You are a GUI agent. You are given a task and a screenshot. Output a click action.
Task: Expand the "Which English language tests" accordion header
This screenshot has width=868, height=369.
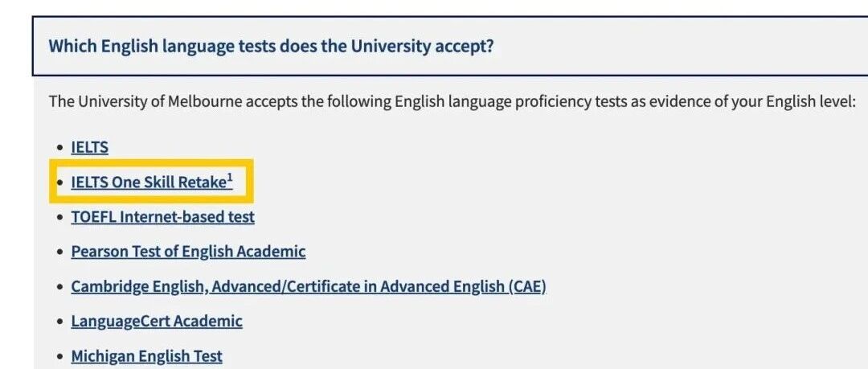[271, 46]
